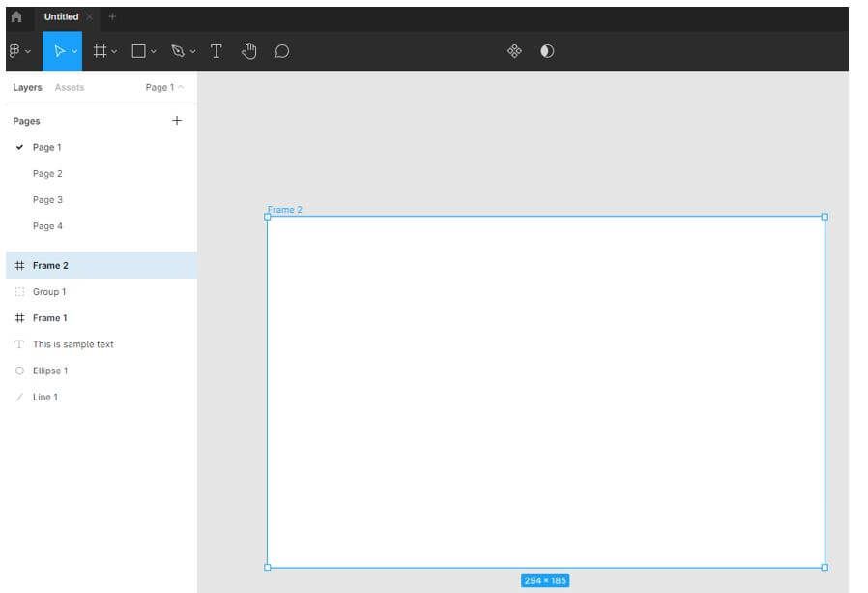Select the Frame tool
The image size is (868, 593).
tap(101, 51)
